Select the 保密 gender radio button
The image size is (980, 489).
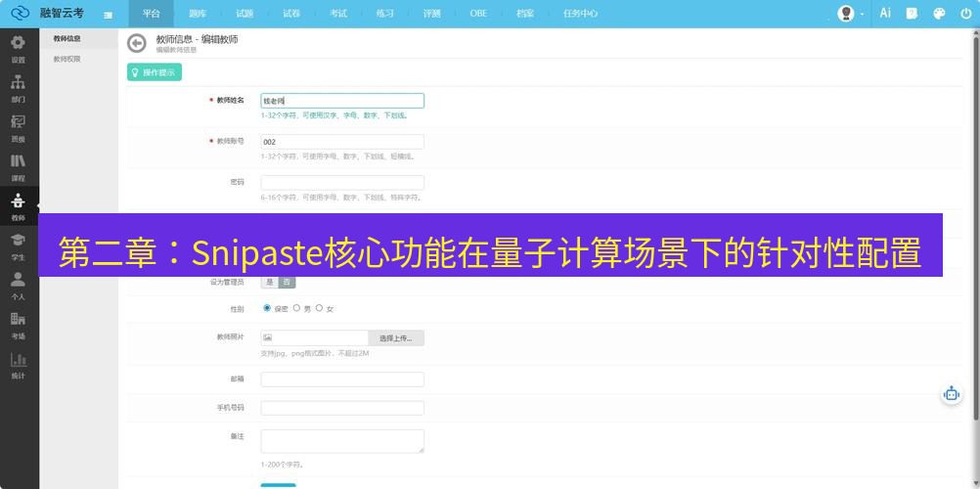pos(268,308)
